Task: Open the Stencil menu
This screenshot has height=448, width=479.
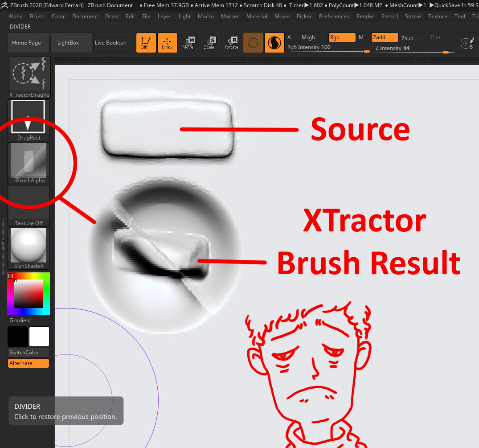Action: point(389,16)
